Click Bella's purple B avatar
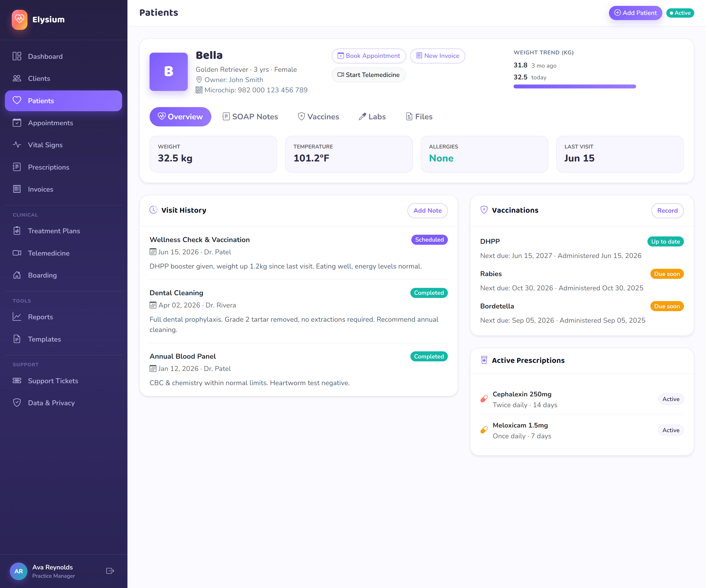Image resolution: width=706 pixels, height=588 pixels. (x=168, y=72)
